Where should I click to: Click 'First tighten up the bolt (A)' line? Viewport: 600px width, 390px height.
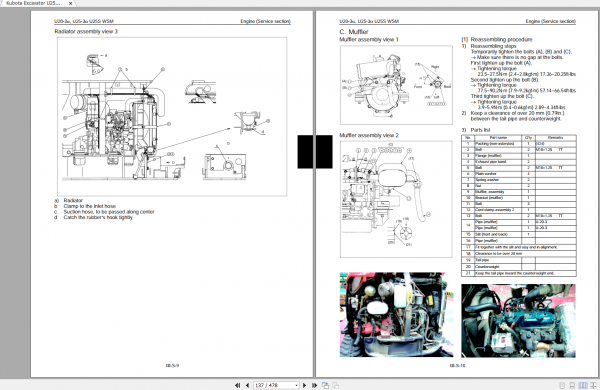[x=501, y=63]
